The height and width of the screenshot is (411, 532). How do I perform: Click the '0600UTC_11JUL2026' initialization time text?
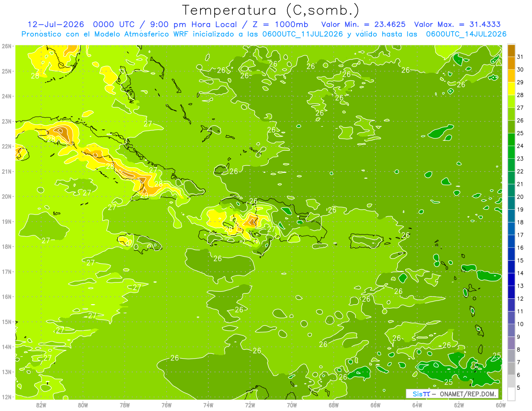click(x=302, y=34)
